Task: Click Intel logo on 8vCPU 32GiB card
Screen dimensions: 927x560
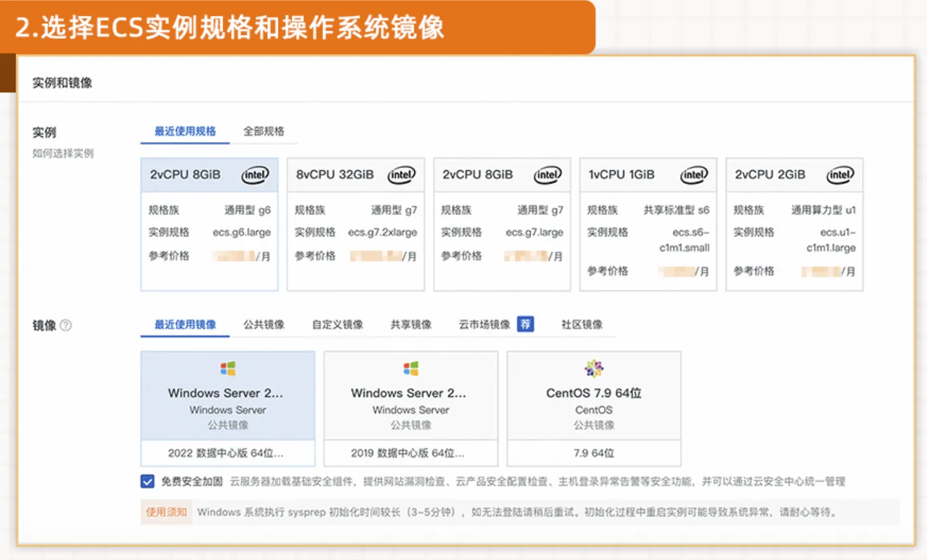Action: click(401, 175)
